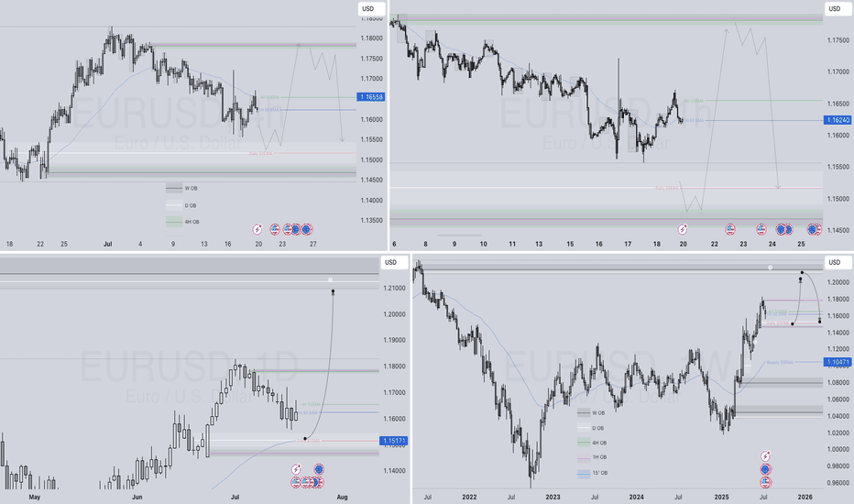Click the '2026' label on the 1W time axis
The height and width of the screenshot is (504, 854).
[x=805, y=497]
